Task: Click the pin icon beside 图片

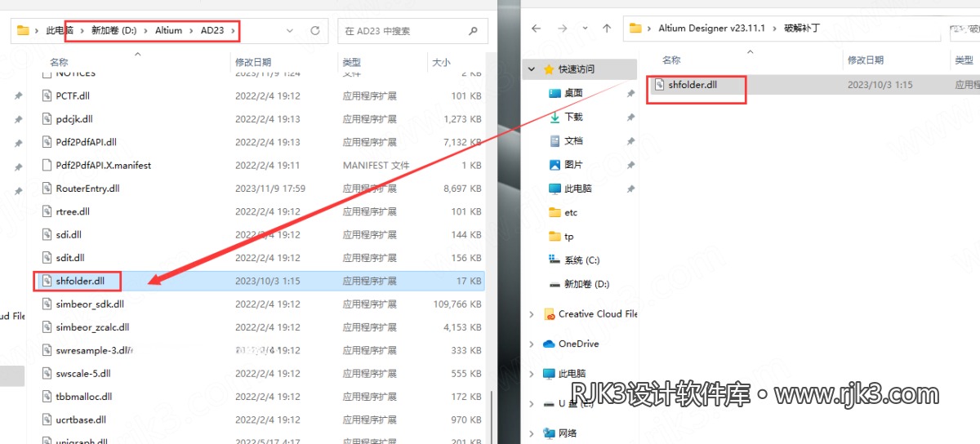Action: point(630,164)
